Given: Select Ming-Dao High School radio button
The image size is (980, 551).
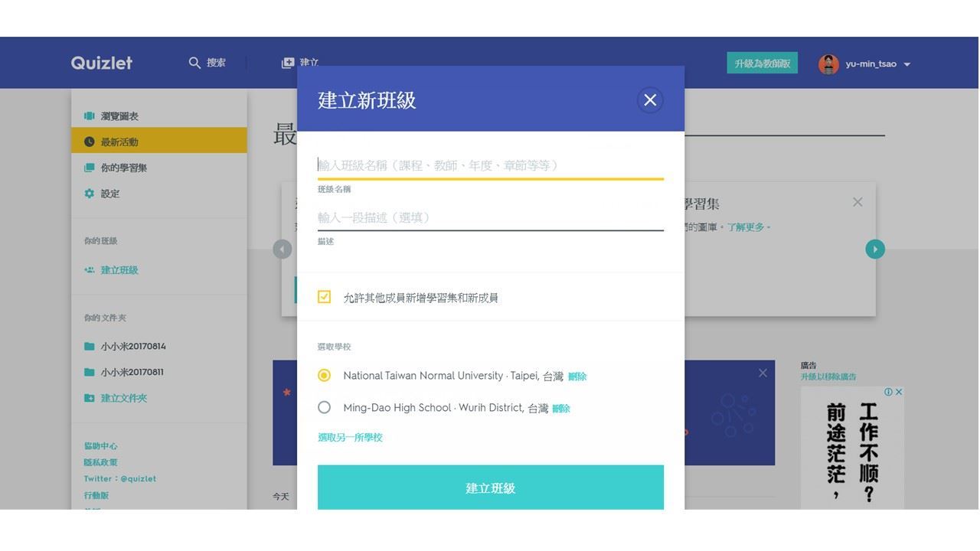Looking at the screenshot, I should (325, 408).
